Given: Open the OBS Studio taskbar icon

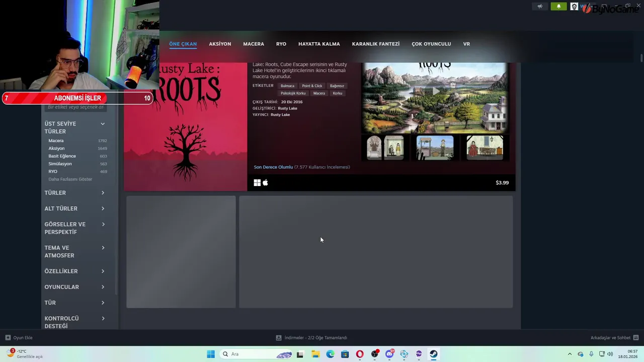Looking at the screenshot, I should coord(375,354).
